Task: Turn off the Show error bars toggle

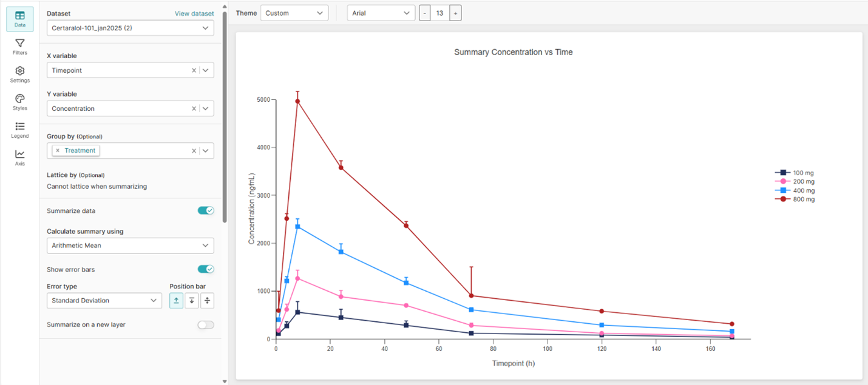Action: (205, 269)
